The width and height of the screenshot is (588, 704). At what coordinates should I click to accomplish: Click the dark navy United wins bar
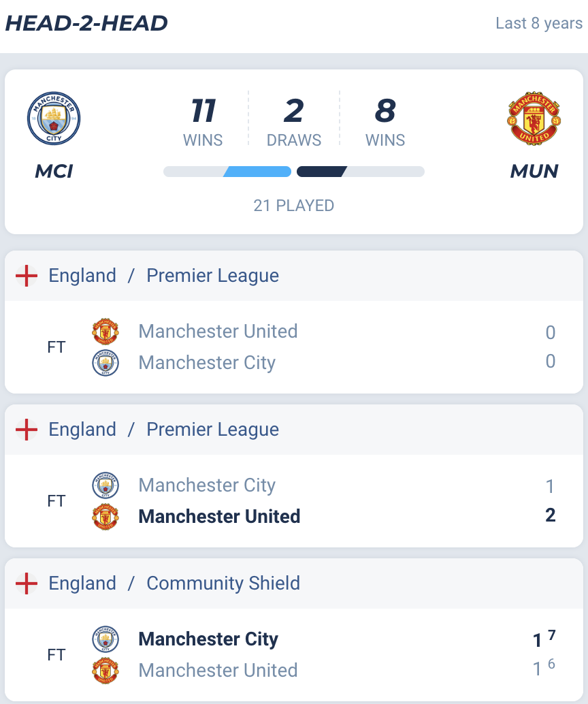(322, 172)
